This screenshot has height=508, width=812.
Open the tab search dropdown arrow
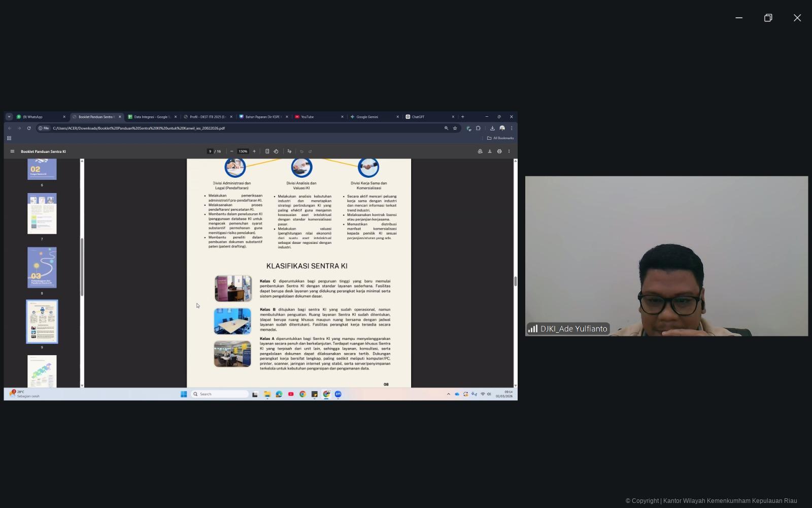[x=9, y=117]
